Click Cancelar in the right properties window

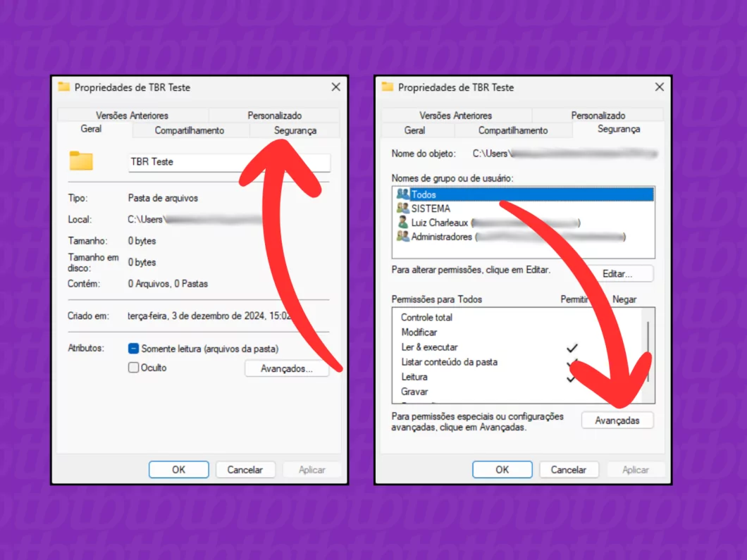pos(568,470)
